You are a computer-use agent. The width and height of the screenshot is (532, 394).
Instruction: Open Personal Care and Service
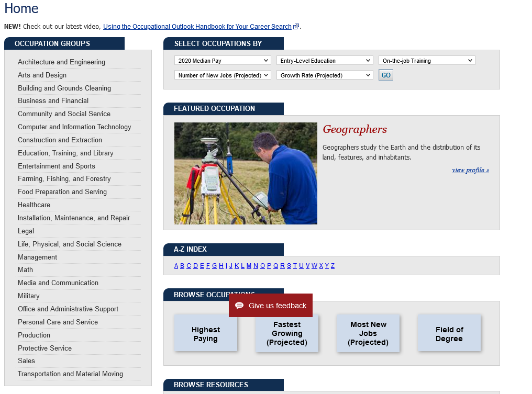tap(58, 322)
